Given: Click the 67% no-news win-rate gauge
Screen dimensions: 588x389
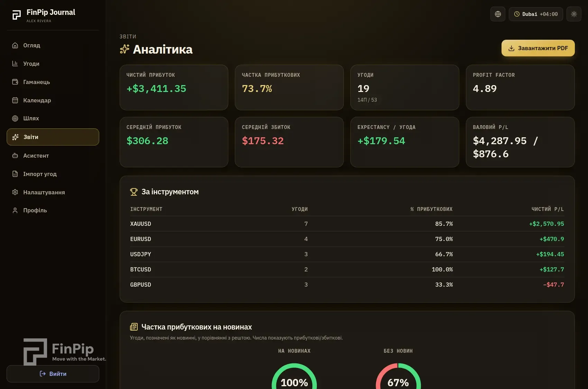Looking at the screenshot, I should (x=398, y=377).
